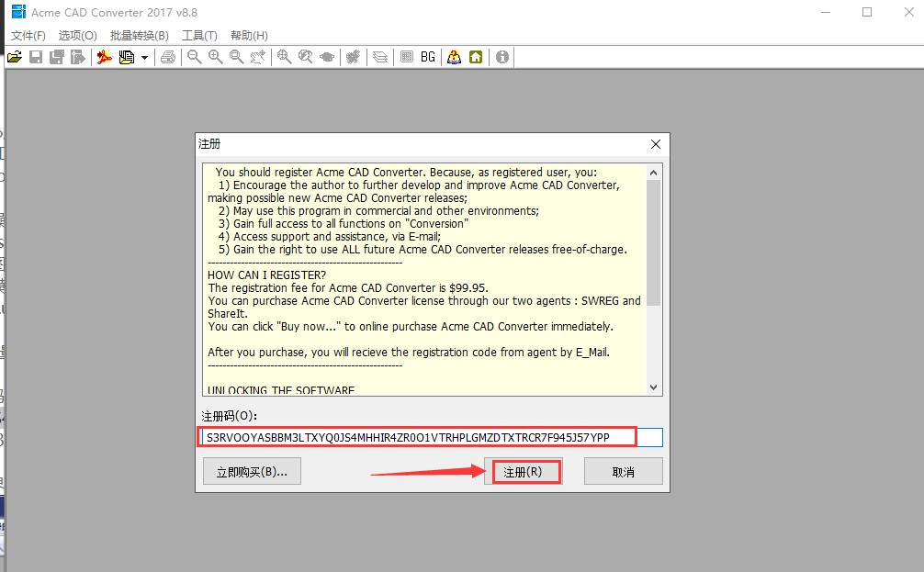This screenshot has width=924, height=572.
Task: Click the Save floppy disk icon
Action: click(36, 57)
